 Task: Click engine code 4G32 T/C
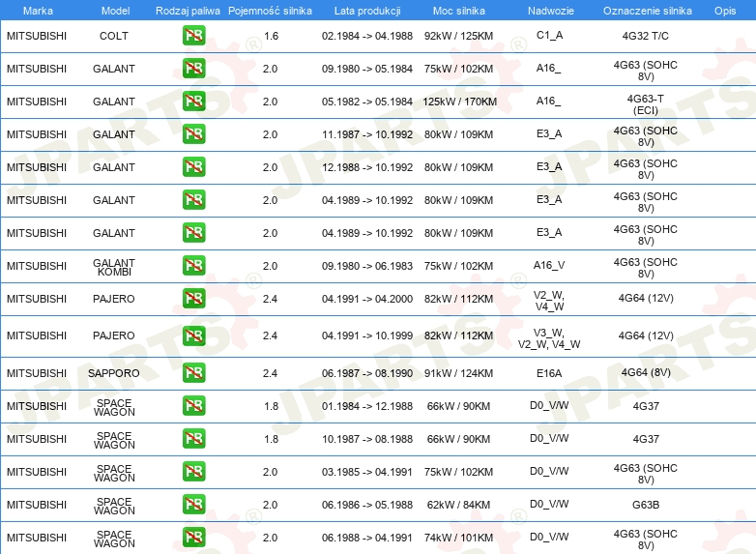(x=646, y=36)
